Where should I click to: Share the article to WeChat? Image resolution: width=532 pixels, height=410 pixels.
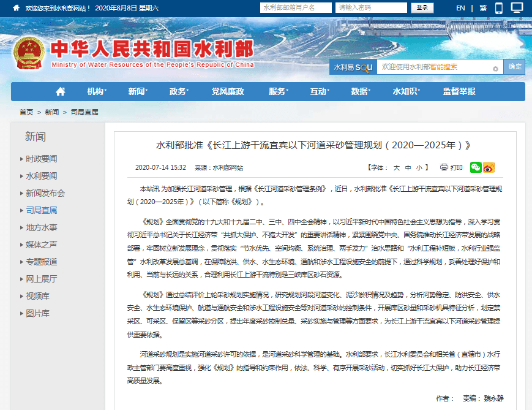[x=476, y=167]
